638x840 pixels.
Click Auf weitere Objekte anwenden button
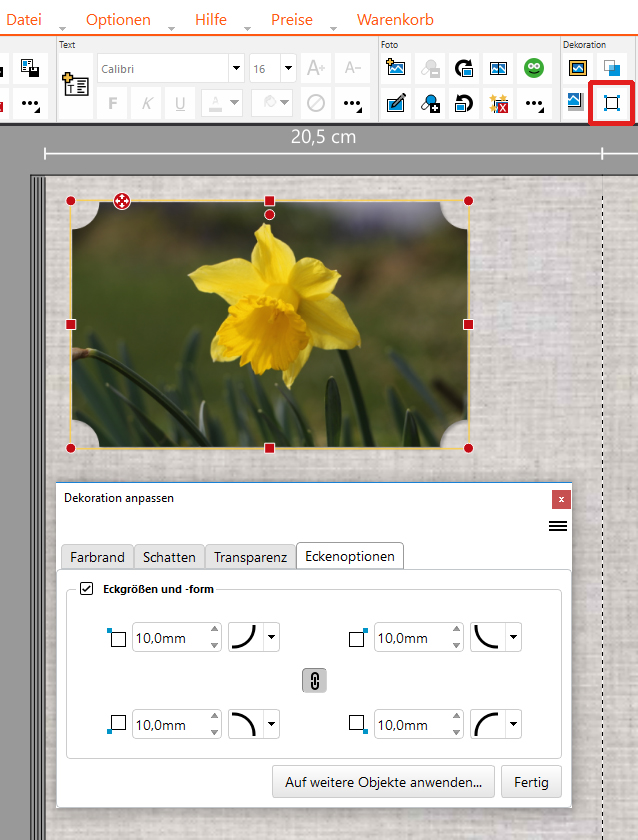tap(383, 781)
